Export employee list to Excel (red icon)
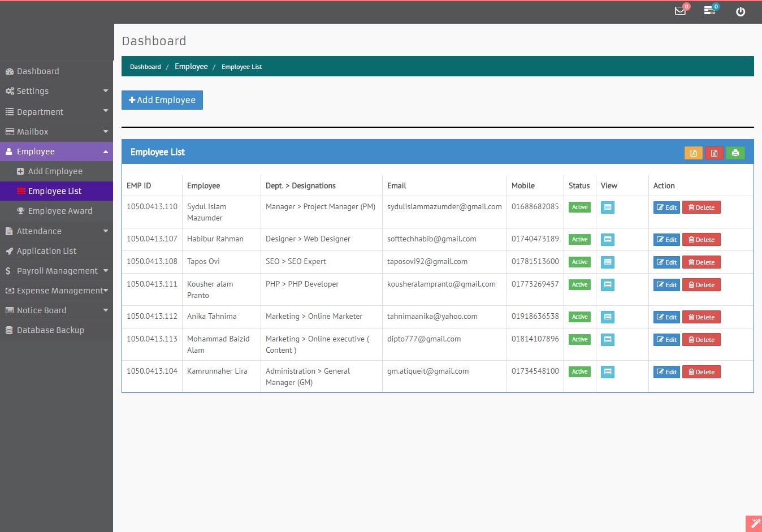Image resolution: width=762 pixels, height=532 pixels. [x=715, y=153]
